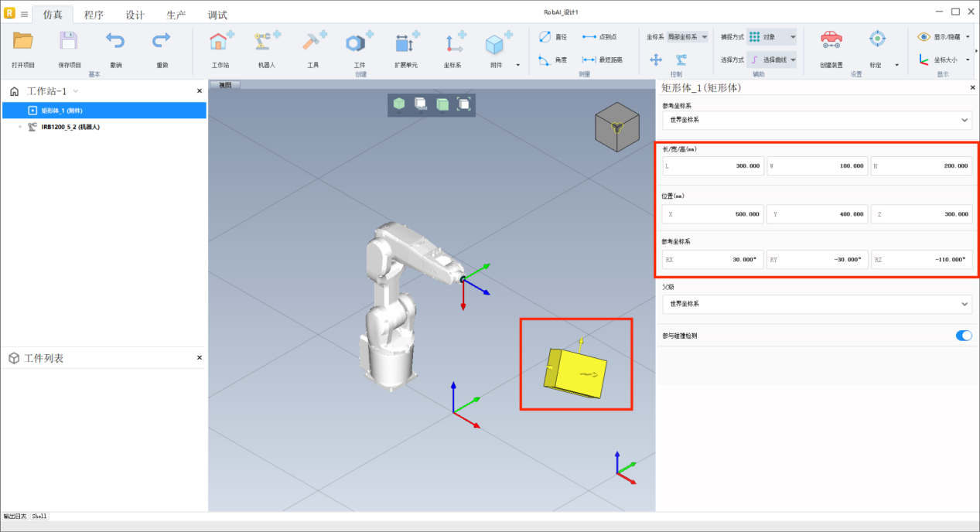The image size is (980, 532).
Task: Expand the IRB1200_5_2 robot tree node
Action: click(20, 127)
